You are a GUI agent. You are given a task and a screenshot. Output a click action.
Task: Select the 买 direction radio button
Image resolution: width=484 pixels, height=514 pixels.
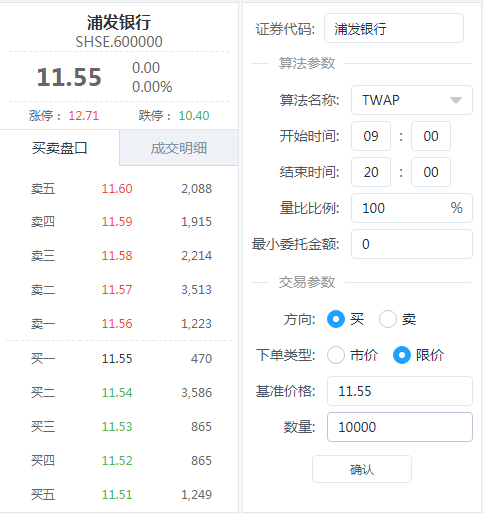tap(336, 319)
